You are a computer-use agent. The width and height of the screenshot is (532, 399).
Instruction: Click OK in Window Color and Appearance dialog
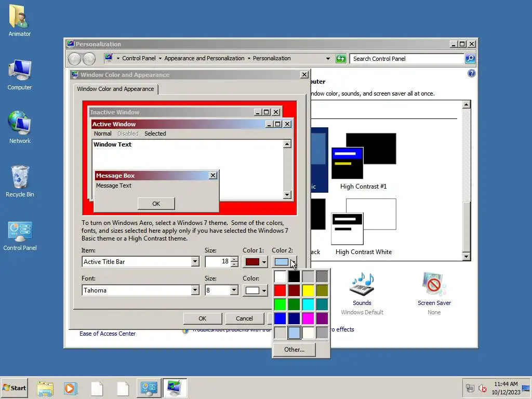(x=202, y=318)
